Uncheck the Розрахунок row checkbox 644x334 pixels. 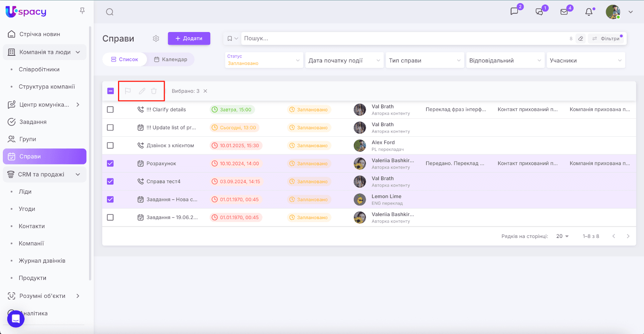click(x=110, y=164)
